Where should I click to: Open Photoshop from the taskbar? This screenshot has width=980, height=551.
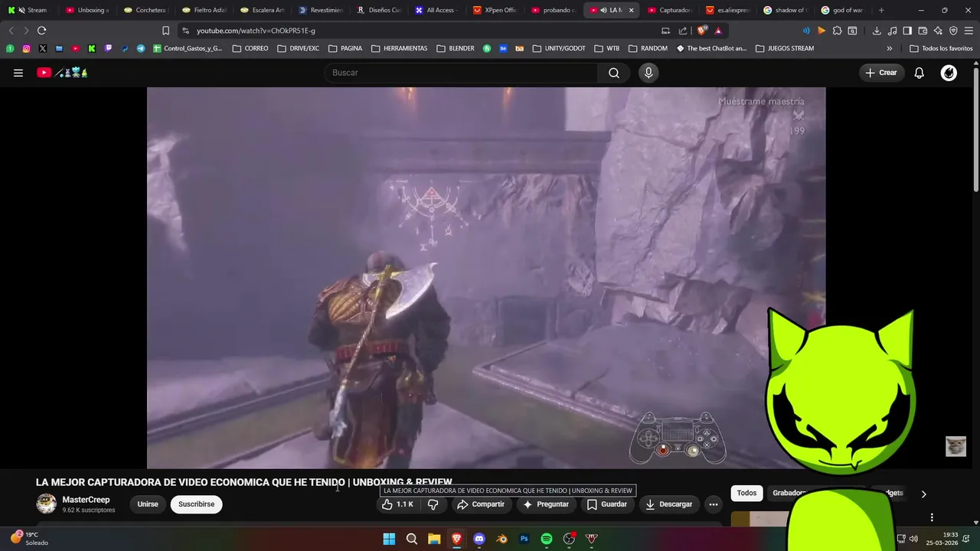tap(524, 539)
